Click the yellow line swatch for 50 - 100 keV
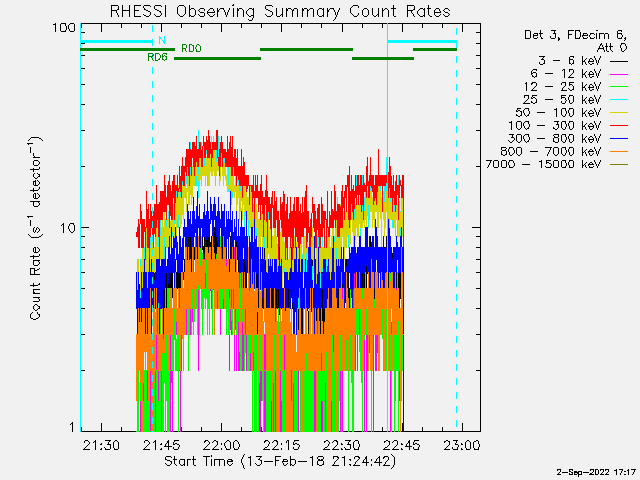The height and width of the screenshot is (480, 640). tap(619, 113)
